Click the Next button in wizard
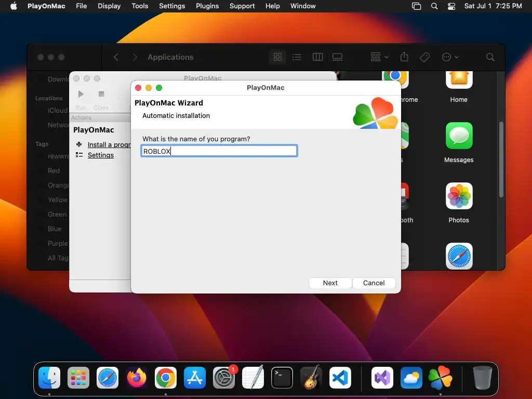Screen dimensions: 532x399 click(330, 283)
